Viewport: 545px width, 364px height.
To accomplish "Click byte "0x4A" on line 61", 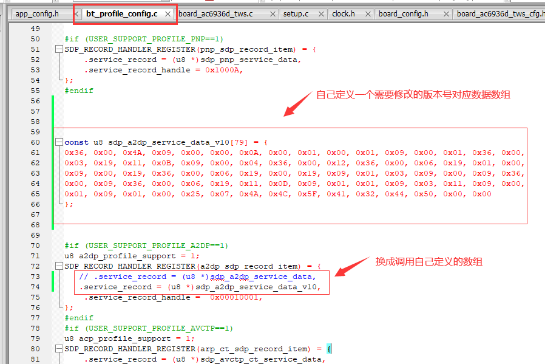I will coord(132,153).
